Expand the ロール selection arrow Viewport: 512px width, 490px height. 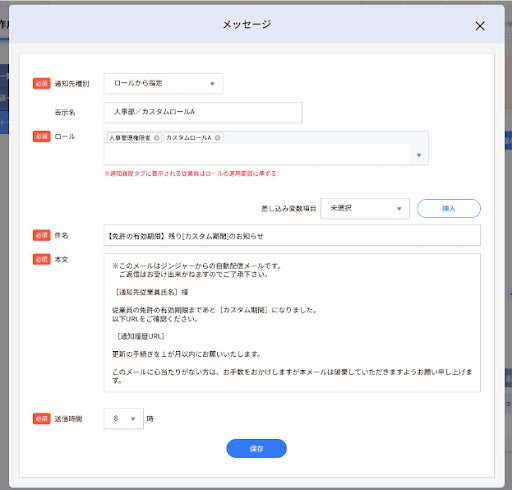419,155
